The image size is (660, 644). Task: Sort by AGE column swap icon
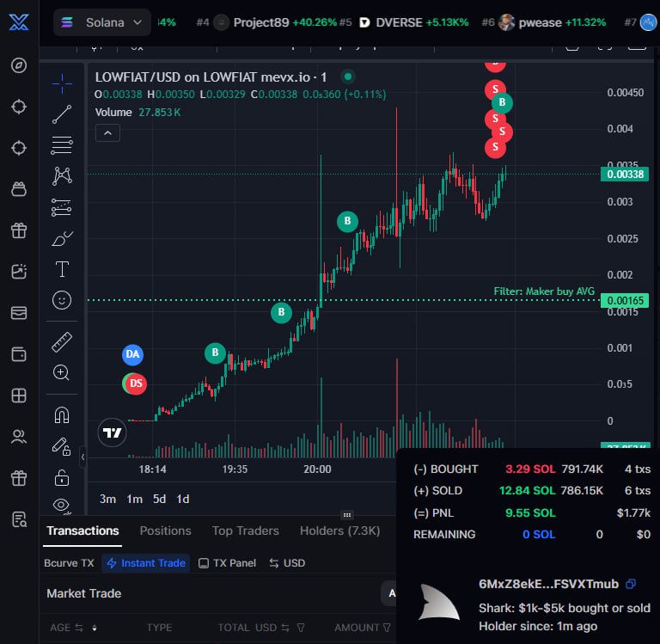(79, 628)
